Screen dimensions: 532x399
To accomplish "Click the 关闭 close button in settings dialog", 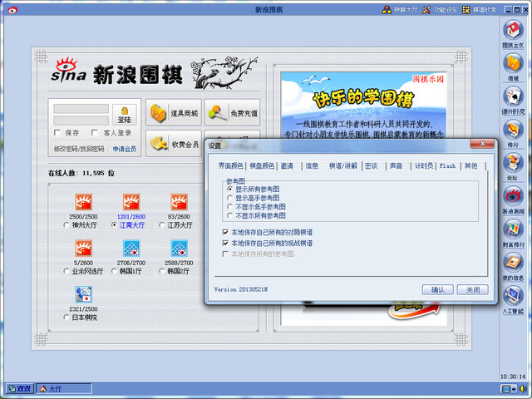I will (x=473, y=289).
